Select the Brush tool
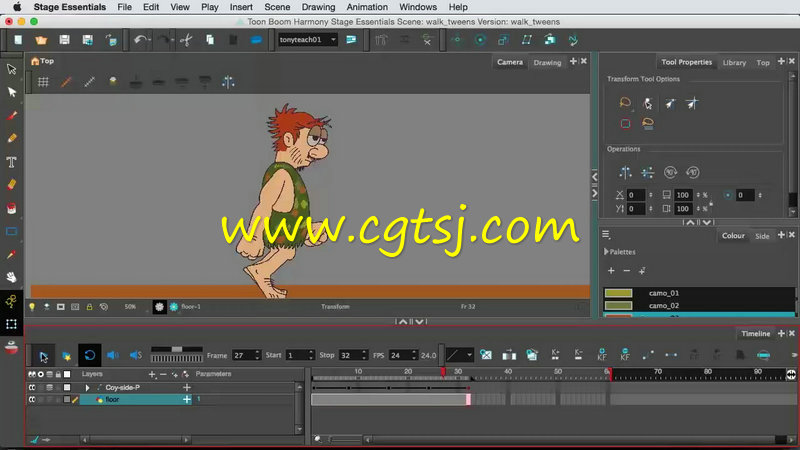The height and width of the screenshot is (450, 800). [x=11, y=116]
